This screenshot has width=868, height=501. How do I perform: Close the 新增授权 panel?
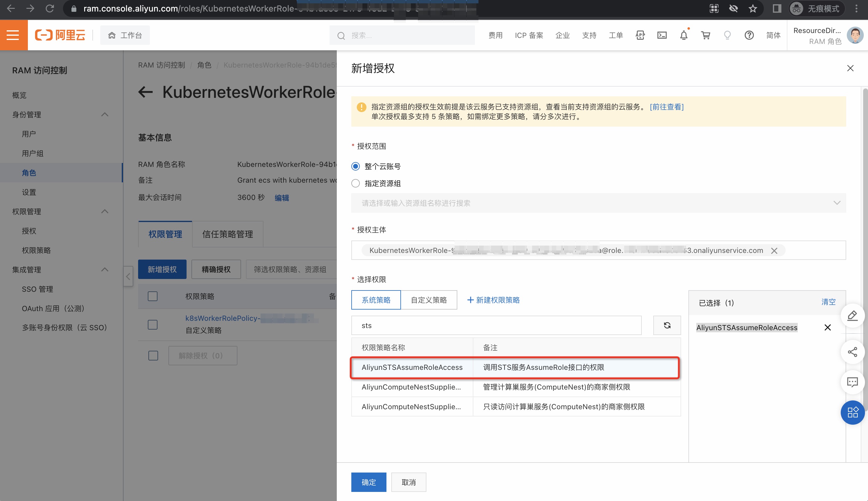pos(850,68)
